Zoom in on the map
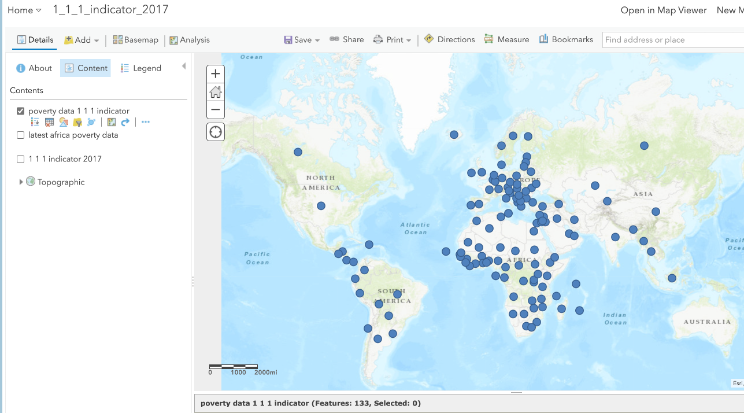The width and height of the screenshot is (744, 414). (215, 74)
